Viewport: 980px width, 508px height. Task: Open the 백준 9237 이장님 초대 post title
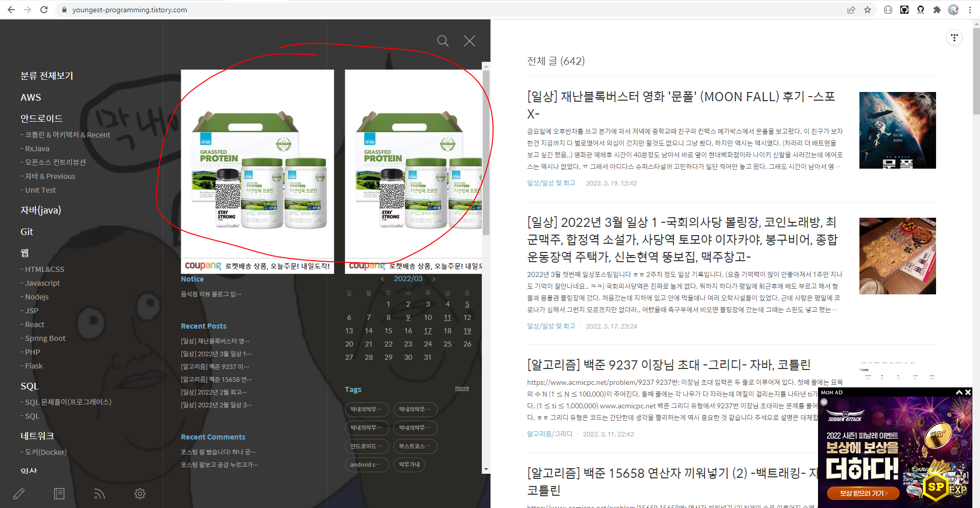click(669, 365)
